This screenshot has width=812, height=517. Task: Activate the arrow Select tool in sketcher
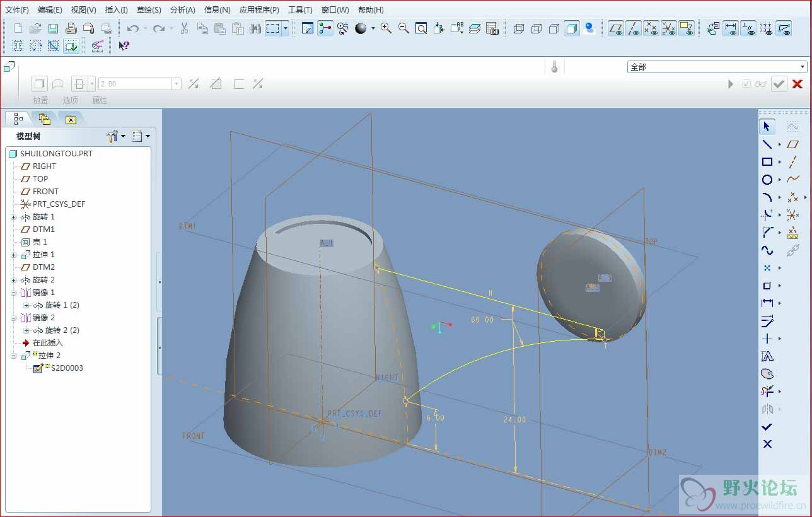[x=767, y=127]
